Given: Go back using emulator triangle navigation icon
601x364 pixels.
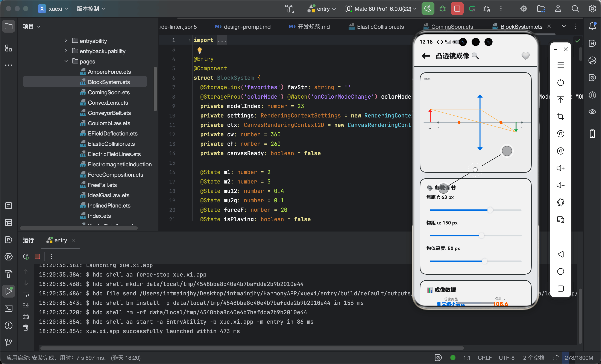Looking at the screenshot, I should click(x=560, y=254).
